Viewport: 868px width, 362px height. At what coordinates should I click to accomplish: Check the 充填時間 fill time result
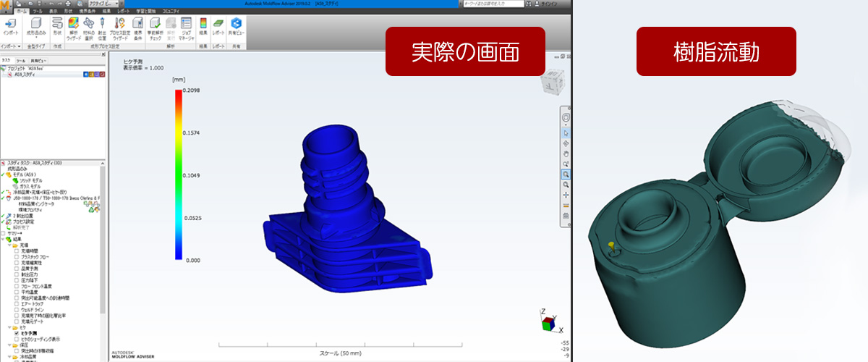coord(17,251)
